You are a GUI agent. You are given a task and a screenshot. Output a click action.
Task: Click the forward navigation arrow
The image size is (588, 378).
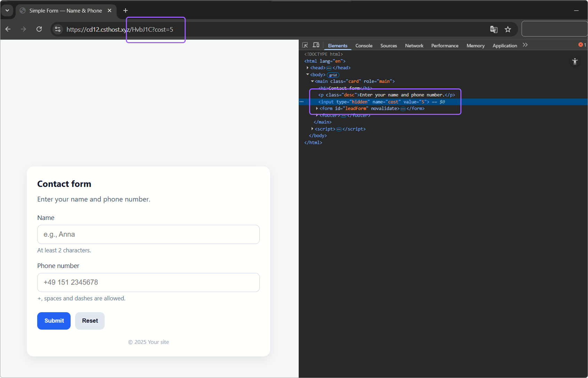tap(23, 29)
